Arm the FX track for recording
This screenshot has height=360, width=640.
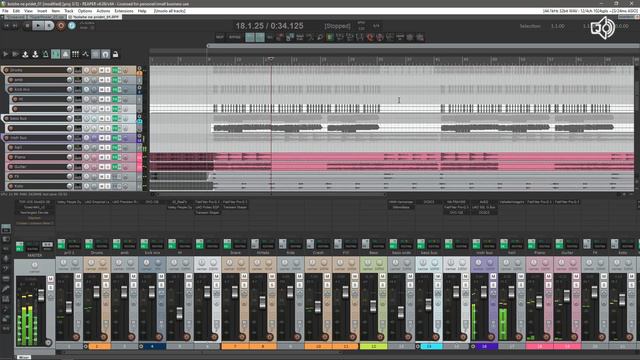coord(11,176)
